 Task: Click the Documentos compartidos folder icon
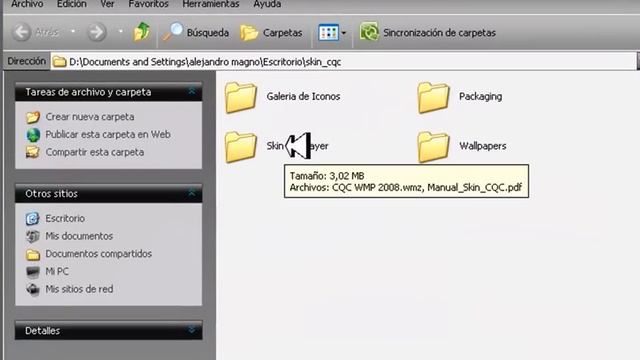(x=33, y=255)
